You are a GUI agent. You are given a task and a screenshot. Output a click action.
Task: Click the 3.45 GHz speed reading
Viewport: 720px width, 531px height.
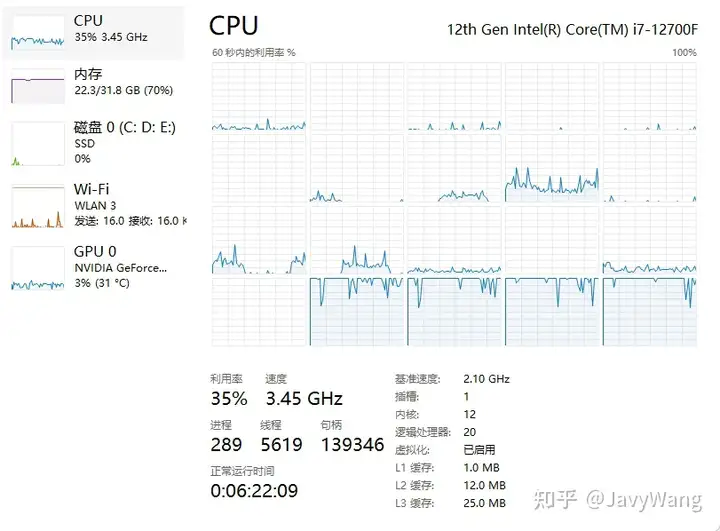(x=304, y=398)
